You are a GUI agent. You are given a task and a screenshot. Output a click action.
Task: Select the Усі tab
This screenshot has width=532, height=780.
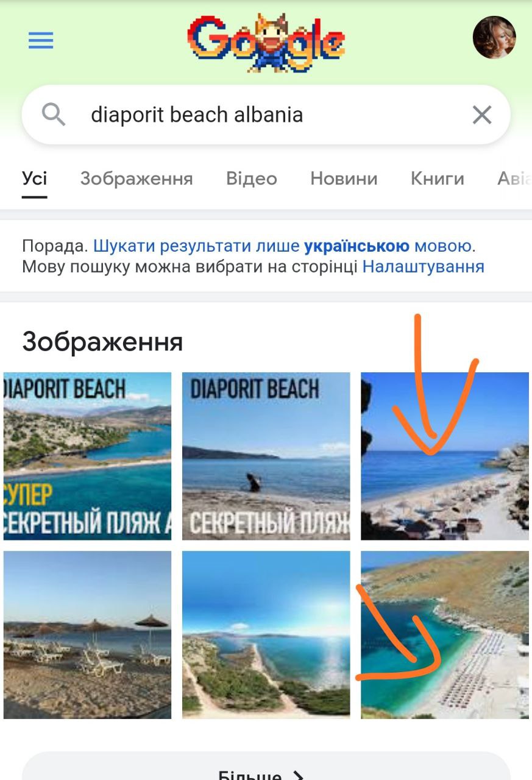(35, 179)
